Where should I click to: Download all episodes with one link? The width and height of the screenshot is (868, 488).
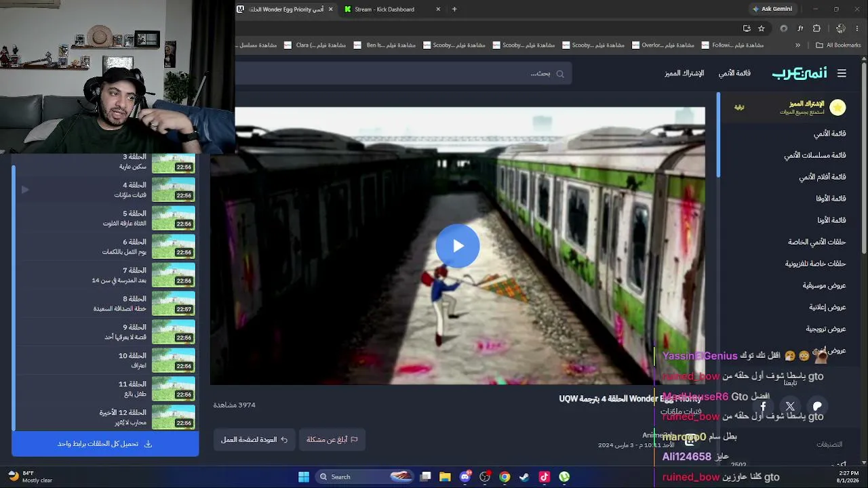coord(105,444)
